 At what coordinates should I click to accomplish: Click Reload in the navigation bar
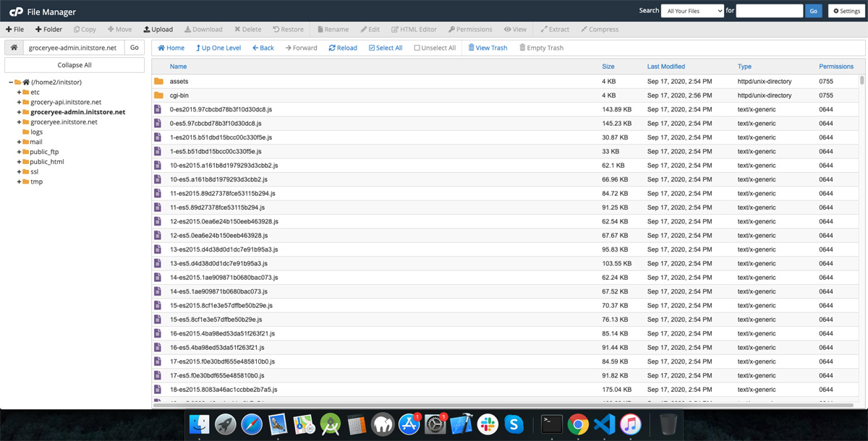coord(343,48)
